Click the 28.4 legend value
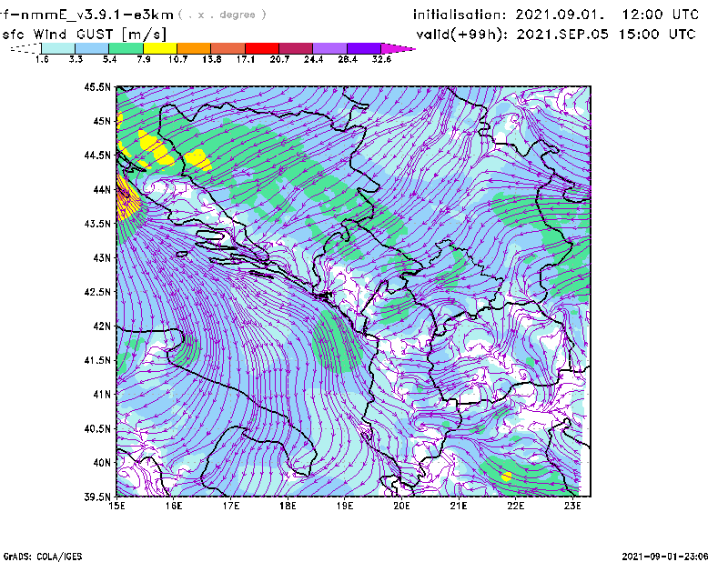728x562 pixels. coord(348,59)
